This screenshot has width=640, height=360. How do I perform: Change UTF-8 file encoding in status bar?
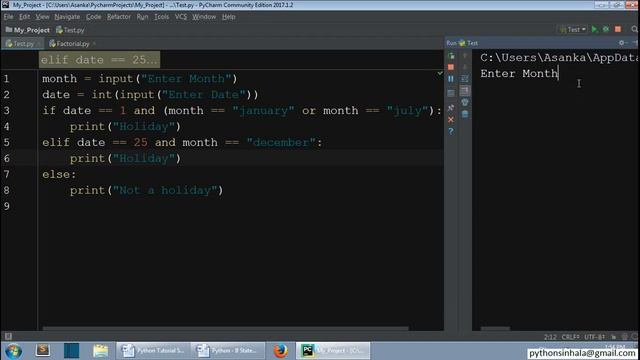click(x=595, y=337)
